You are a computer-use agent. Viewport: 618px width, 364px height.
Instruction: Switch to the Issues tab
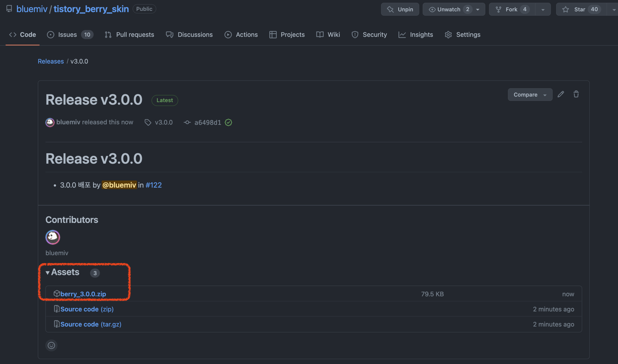(67, 34)
